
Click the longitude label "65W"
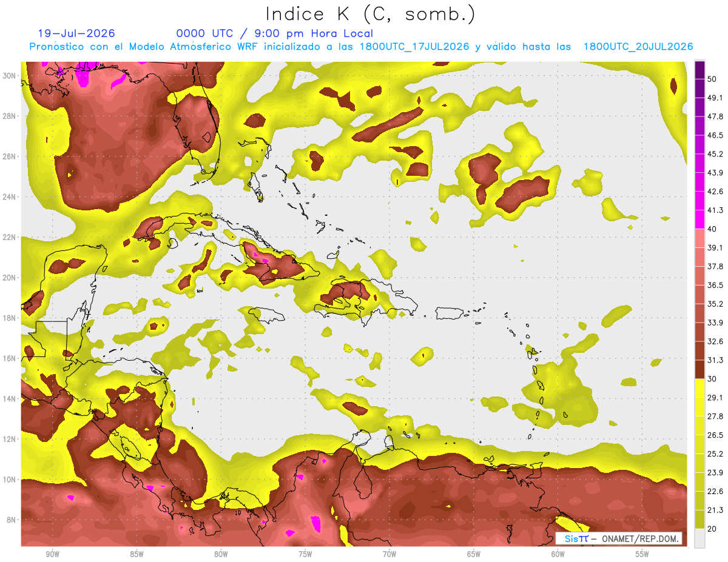[x=474, y=554]
